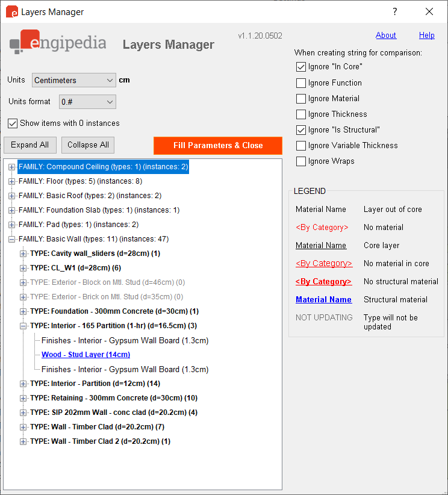Click Fill Parameters & Close button
448x495 pixels.
point(217,145)
